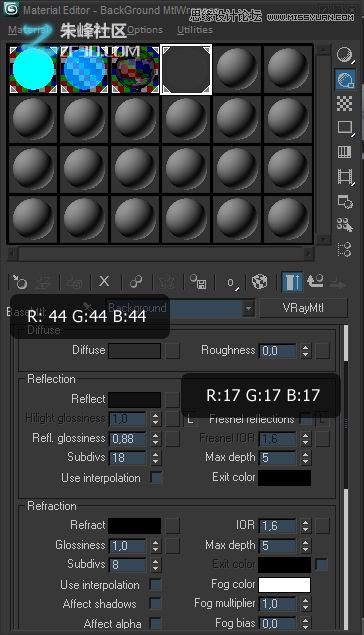Open Material/Map Navigator icon

click(345, 249)
